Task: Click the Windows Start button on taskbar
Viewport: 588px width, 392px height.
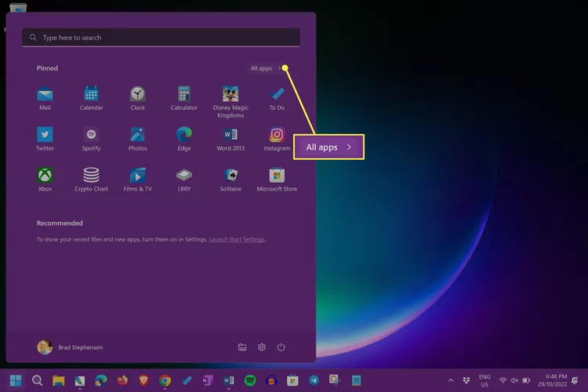Action: pos(16,380)
